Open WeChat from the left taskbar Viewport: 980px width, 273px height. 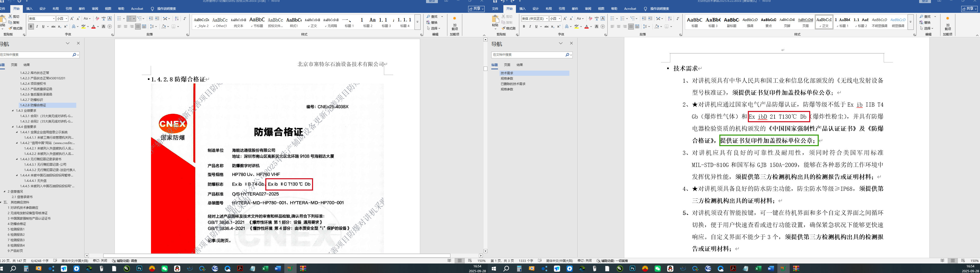coord(164,268)
